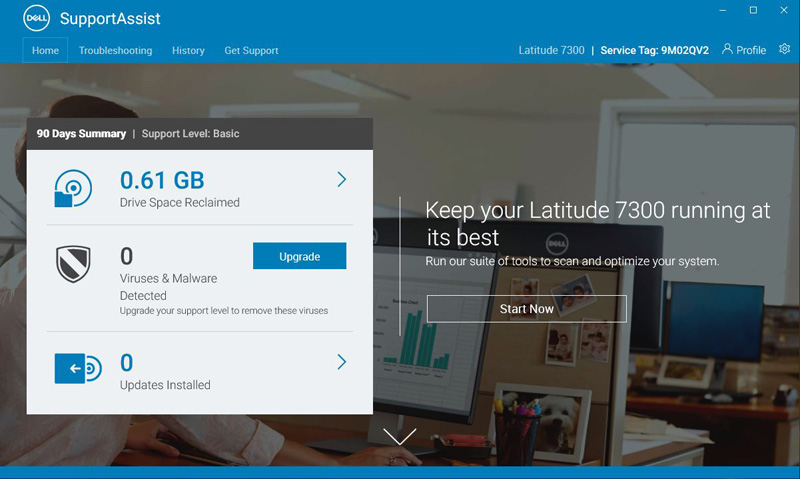
Task: Minimize the SupportAssist window
Action: pyautogui.click(x=722, y=10)
